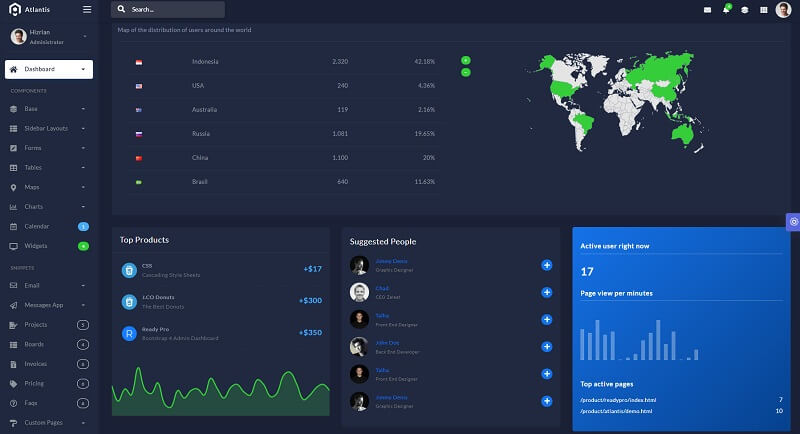Expand the Sidebar Layouts menu
Viewport: 800px width, 434px height.
[48, 128]
